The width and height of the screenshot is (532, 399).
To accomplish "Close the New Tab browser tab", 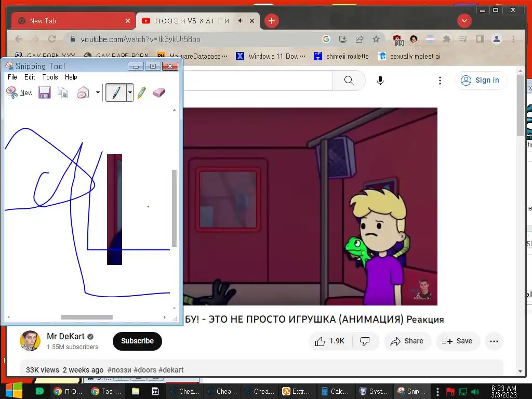I will (x=128, y=21).
